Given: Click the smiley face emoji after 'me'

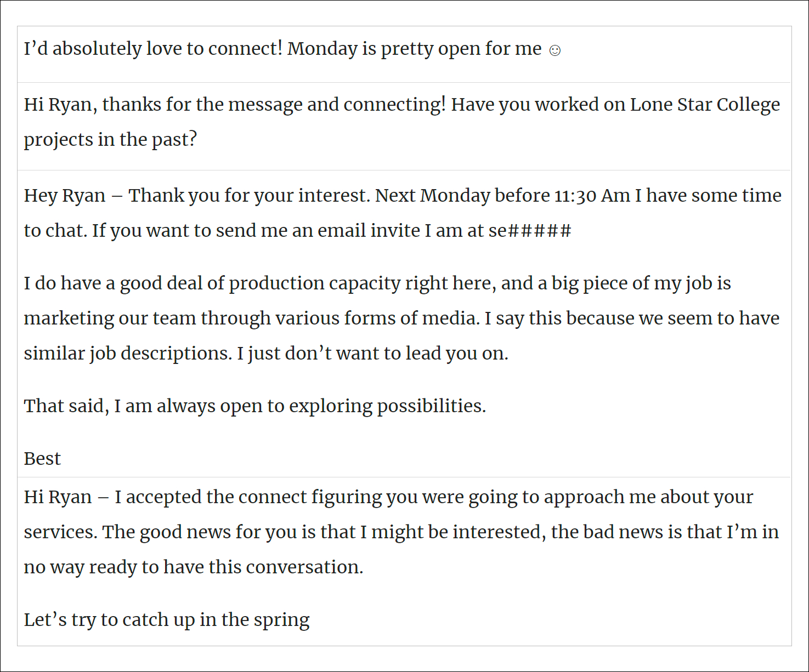Looking at the screenshot, I should 555,50.
